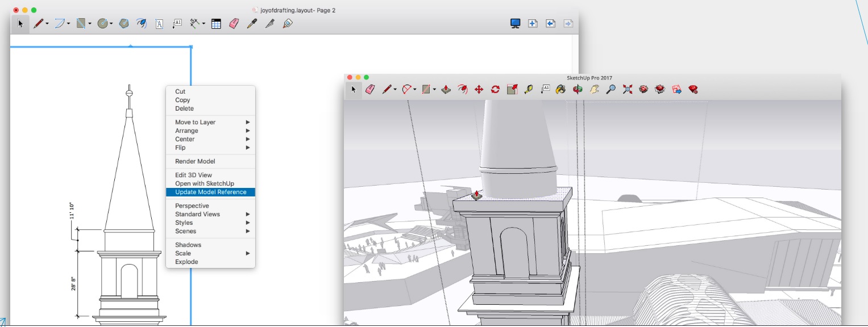Select Open with SketchUp menu entry
Viewport: 868px width, 327px height.
[x=204, y=183]
